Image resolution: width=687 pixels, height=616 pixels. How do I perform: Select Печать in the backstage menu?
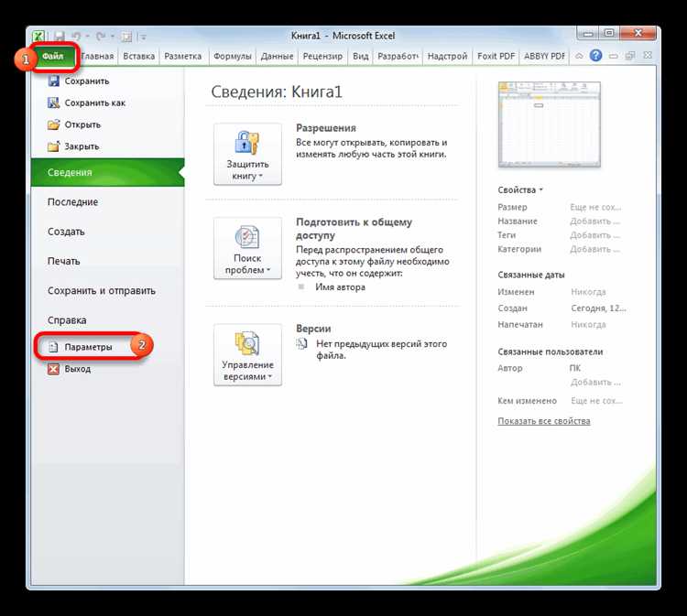point(64,262)
